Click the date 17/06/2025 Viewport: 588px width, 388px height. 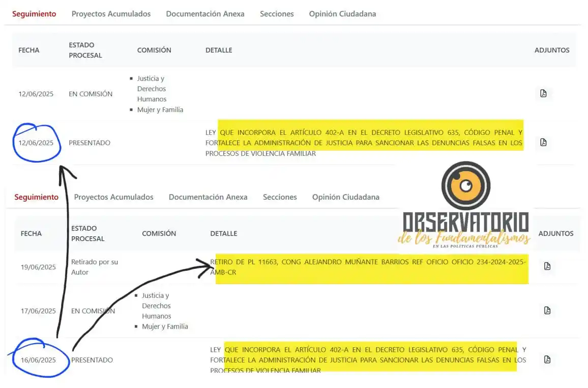point(38,311)
